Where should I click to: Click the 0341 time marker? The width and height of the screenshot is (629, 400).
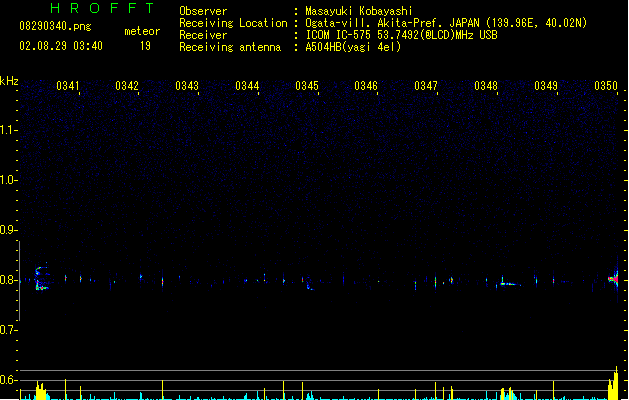[67, 86]
